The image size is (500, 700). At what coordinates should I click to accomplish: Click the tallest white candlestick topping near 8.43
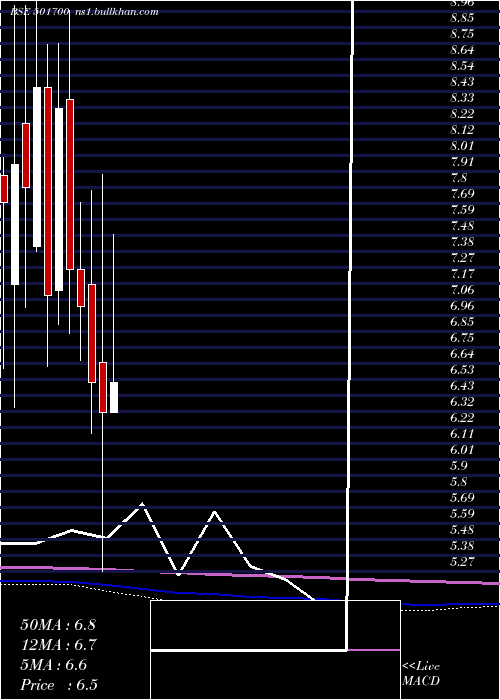coord(37,167)
